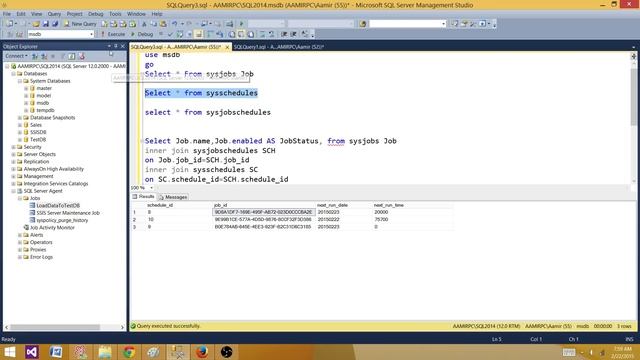
Task: Click the Paste icon in toolbar
Action: (x=163, y=24)
